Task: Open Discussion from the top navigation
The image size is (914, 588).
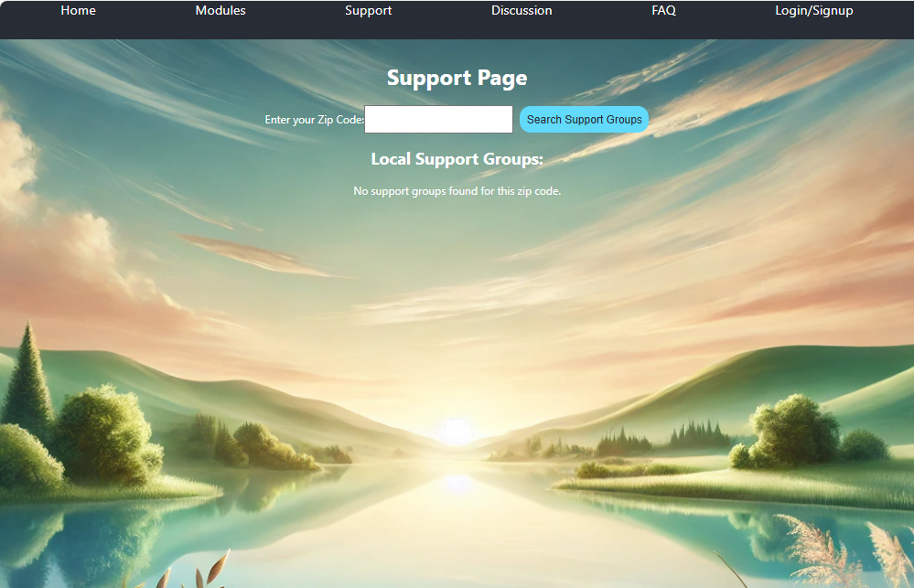Action: coord(522,10)
